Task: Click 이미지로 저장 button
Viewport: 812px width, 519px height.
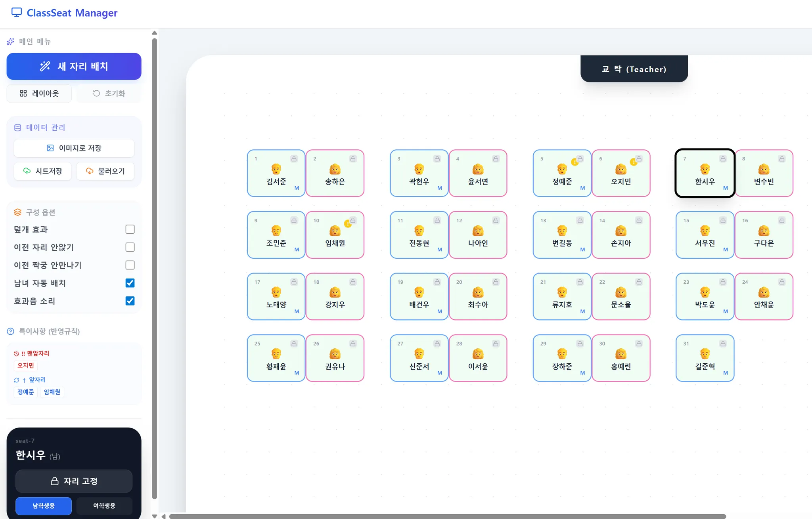Action: pyautogui.click(x=74, y=148)
